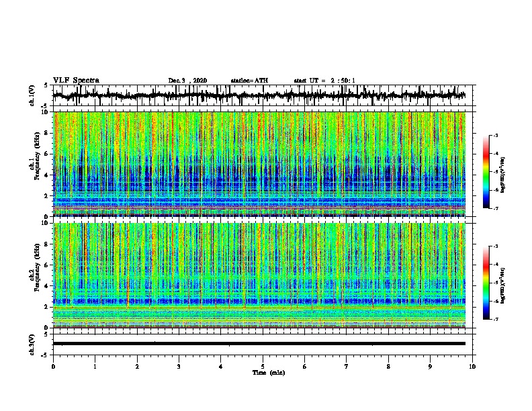Click the upper color scale bar for ch.1

click(x=486, y=172)
